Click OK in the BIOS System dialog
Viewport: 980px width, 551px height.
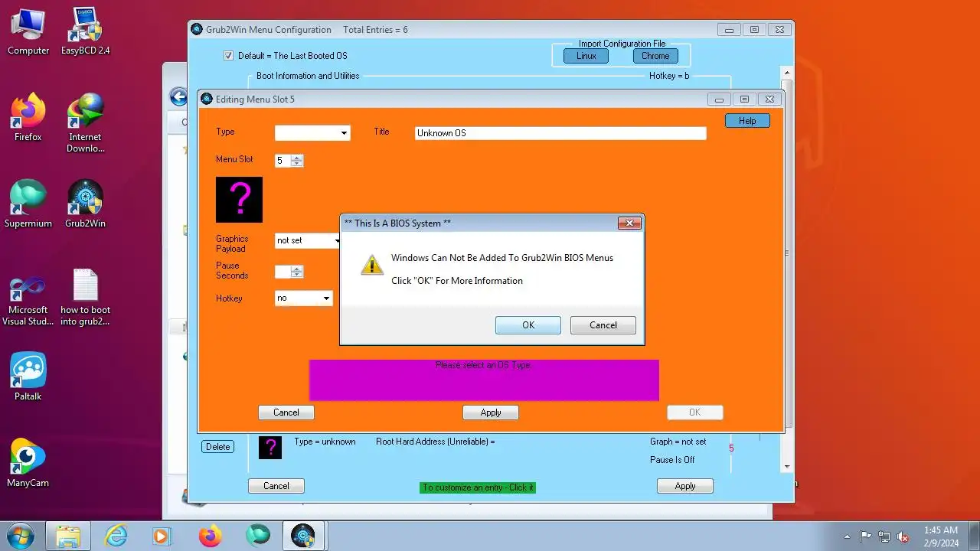[x=528, y=325]
